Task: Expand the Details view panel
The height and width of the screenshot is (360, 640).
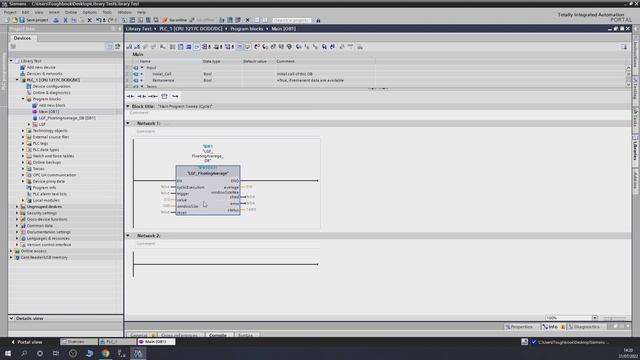Action: [x=11, y=318]
